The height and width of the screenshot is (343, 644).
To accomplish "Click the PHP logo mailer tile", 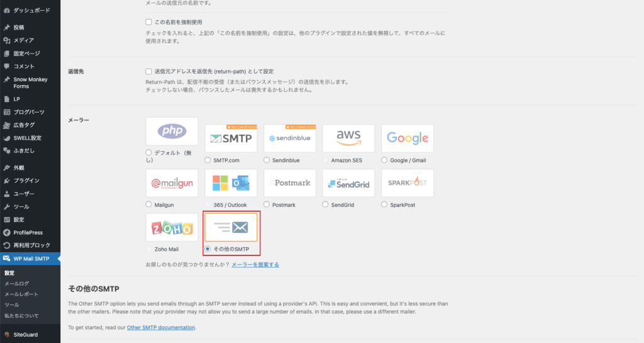I will click(x=172, y=131).
